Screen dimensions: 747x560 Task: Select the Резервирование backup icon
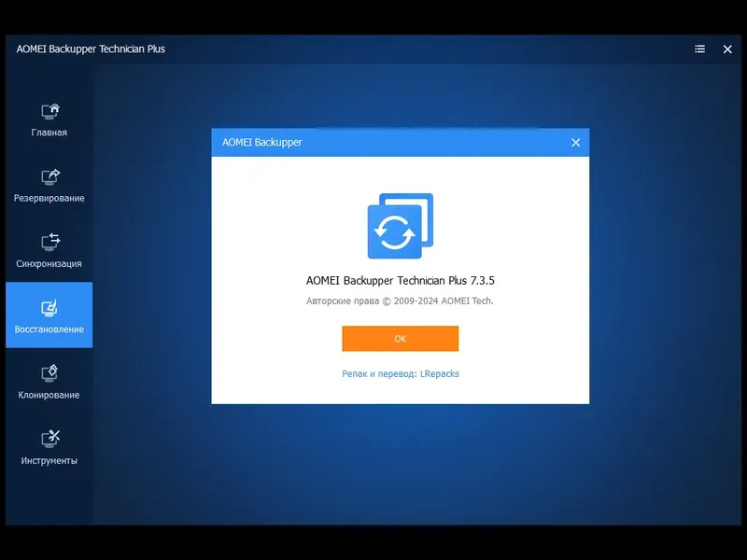point(49,175)
